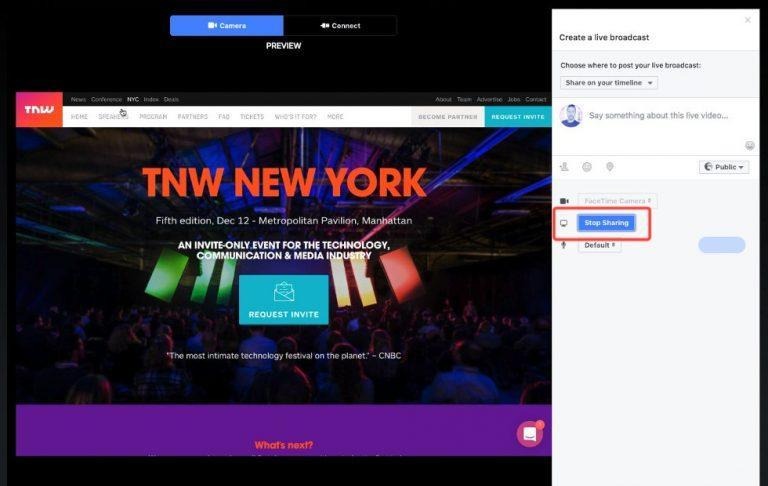Screen dimensions: 768x486
Task: Click the screen share monitor icon
Action: click(x=564, y=223)
